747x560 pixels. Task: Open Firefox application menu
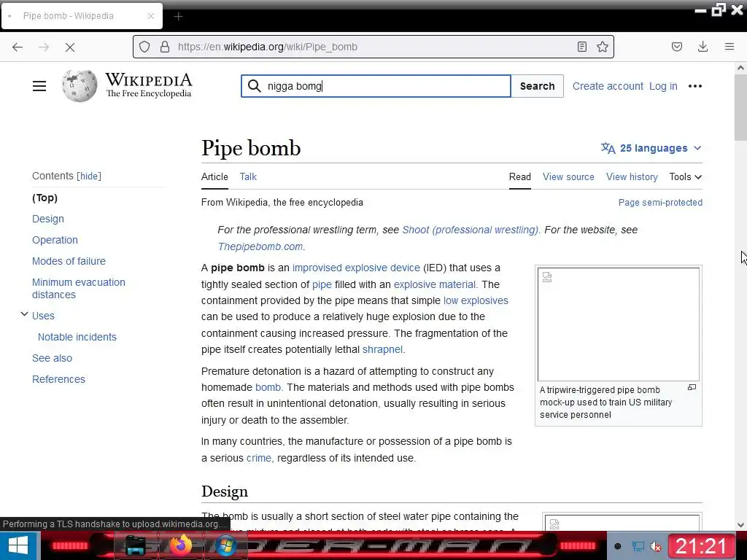[x=729, y=47]
